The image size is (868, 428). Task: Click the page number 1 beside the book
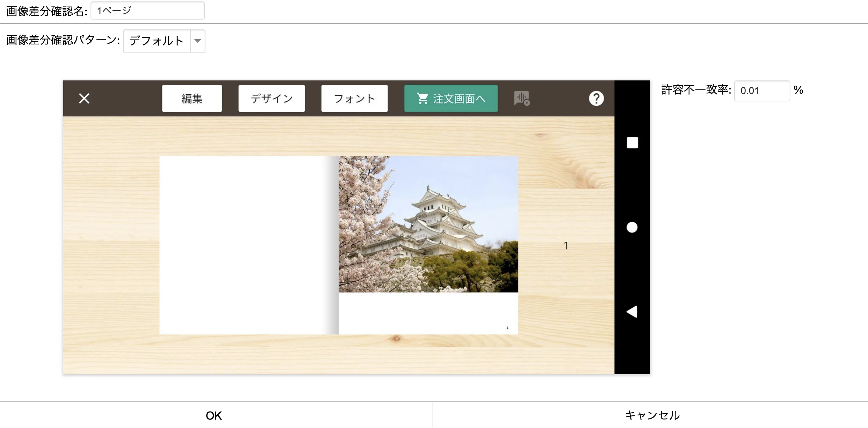pos(566,246)
